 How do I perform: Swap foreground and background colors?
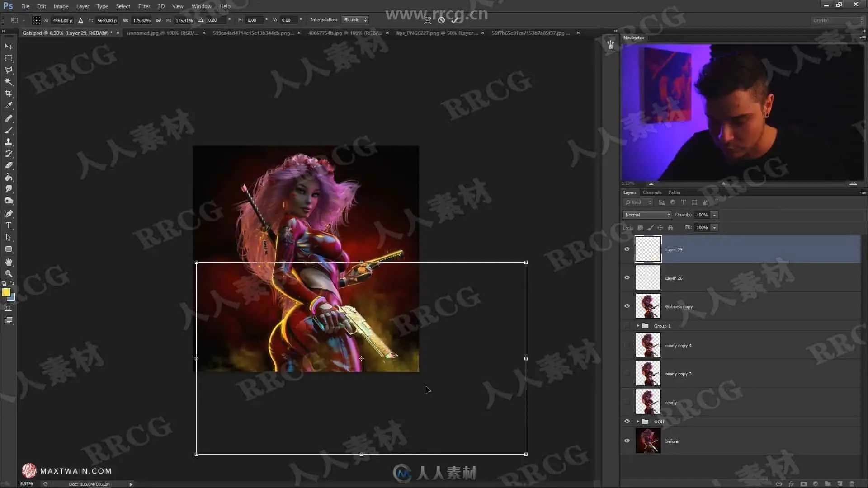tap(12, 284)
